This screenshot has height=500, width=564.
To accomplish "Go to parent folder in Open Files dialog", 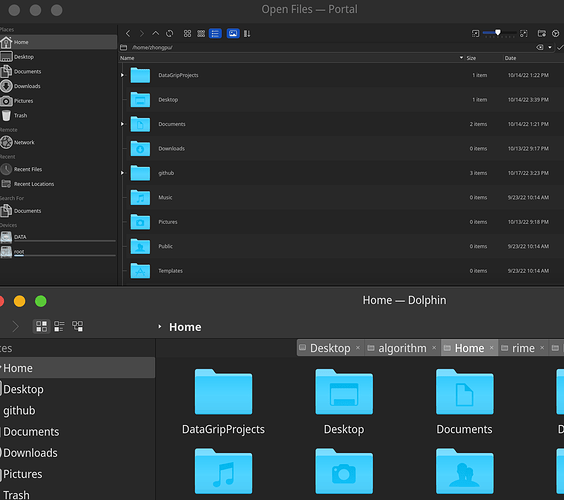I will (155, 33).
